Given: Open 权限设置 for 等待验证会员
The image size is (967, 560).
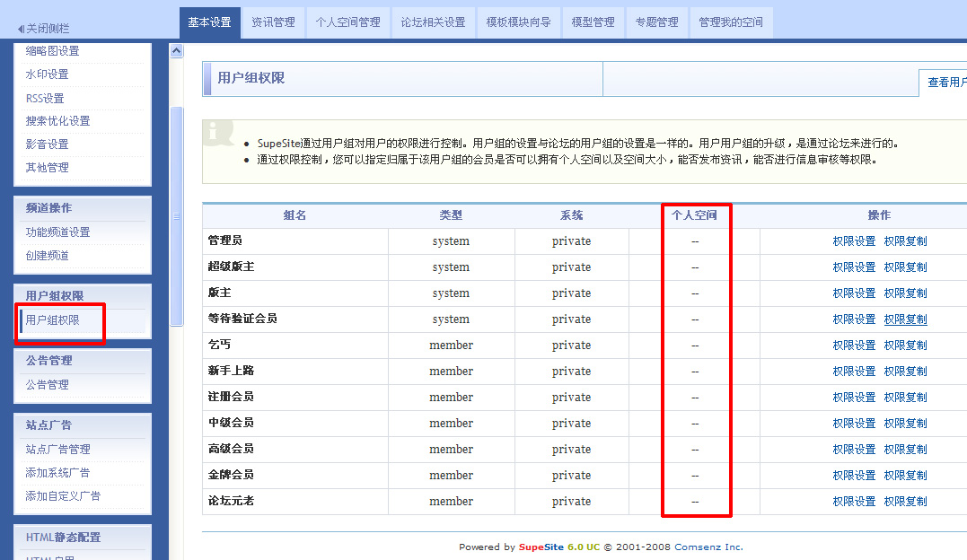Looking at the screenshot, I should tap(854, 319).
